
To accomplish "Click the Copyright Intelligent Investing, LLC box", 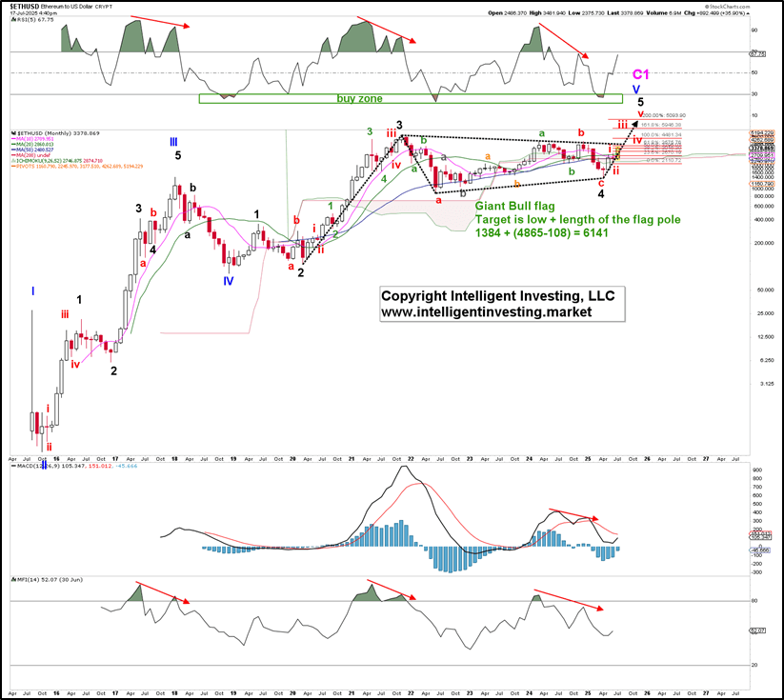I will coord(502,304).
